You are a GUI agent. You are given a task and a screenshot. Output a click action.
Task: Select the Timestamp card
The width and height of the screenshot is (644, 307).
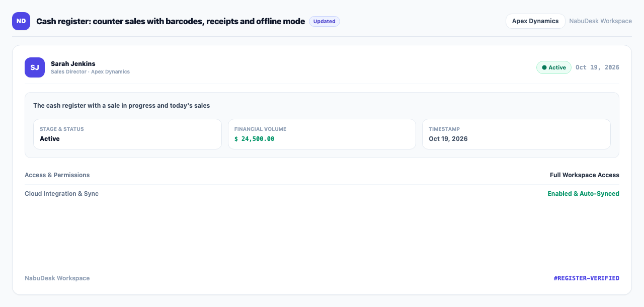516,134
